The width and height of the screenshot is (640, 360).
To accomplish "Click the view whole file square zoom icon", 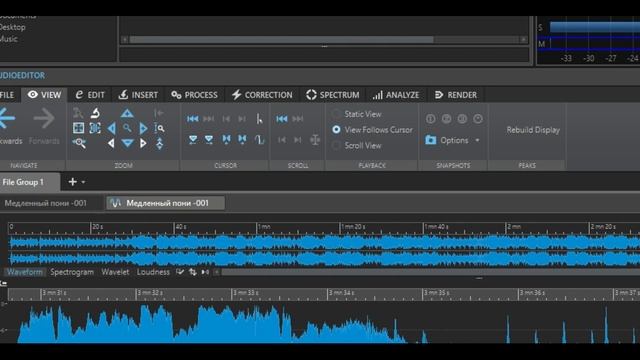I will (78, 128).
